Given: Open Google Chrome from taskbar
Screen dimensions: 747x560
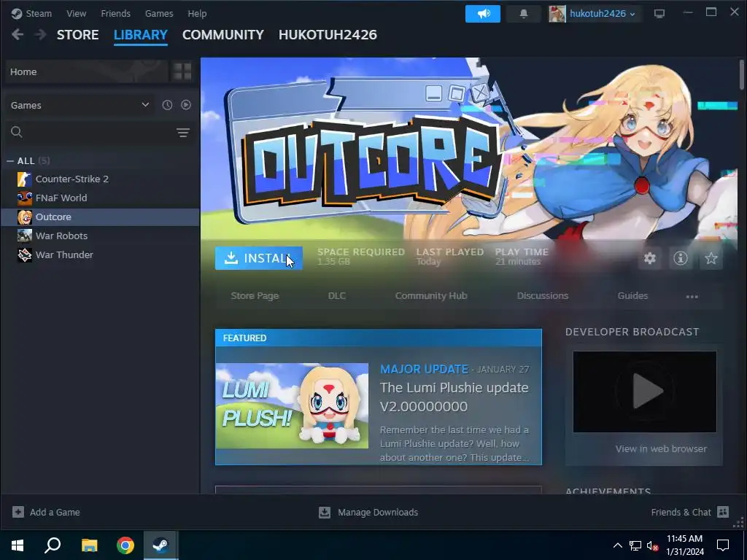Looking at the screenshot, I should tap(125, 545).
